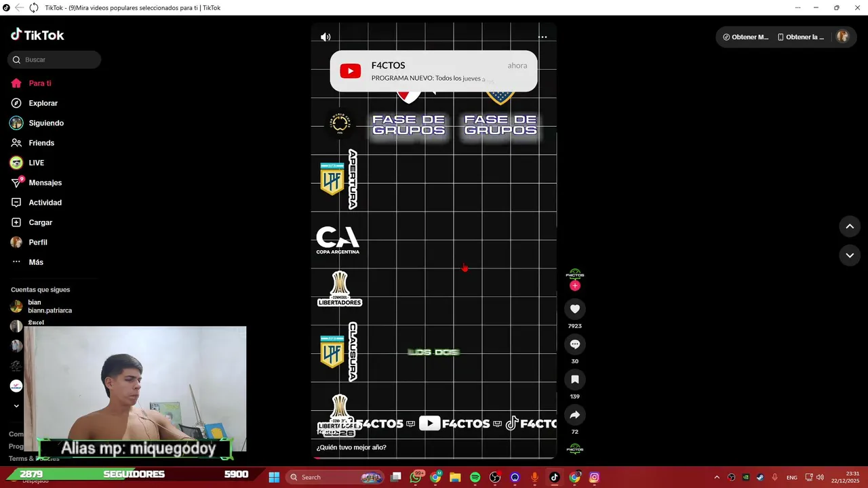Viewport: 868px width, 488px height.
Task: Expand the followed accounts list chevron
Action: coord(16,406)
